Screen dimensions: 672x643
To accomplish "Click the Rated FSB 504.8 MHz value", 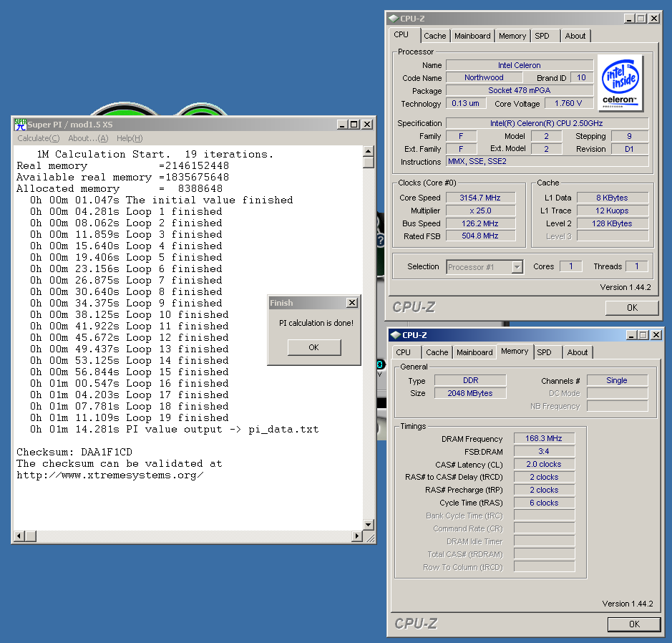I will [x=480, y=236].
